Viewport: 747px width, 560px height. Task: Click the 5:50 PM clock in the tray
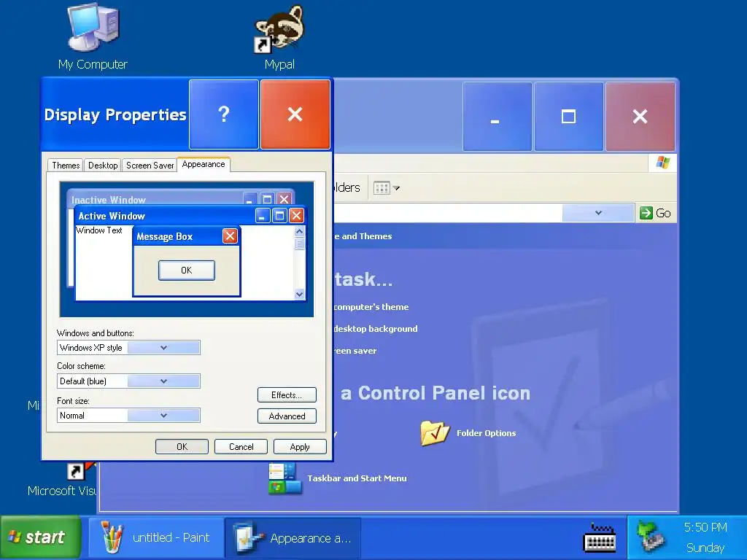(x=705, y=527)
